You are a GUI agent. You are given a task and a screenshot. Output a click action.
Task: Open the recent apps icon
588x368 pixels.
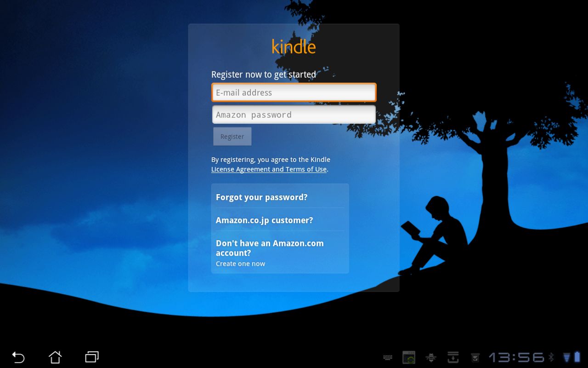click(92, 357)
